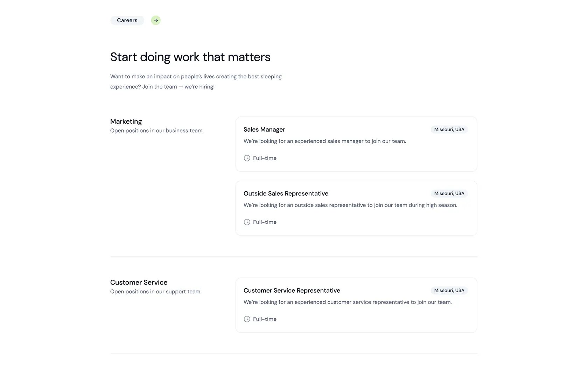The height and width of the screenshot is (377, 588).
Task: Select the Customer Service section heading
Action: [139, 282]
